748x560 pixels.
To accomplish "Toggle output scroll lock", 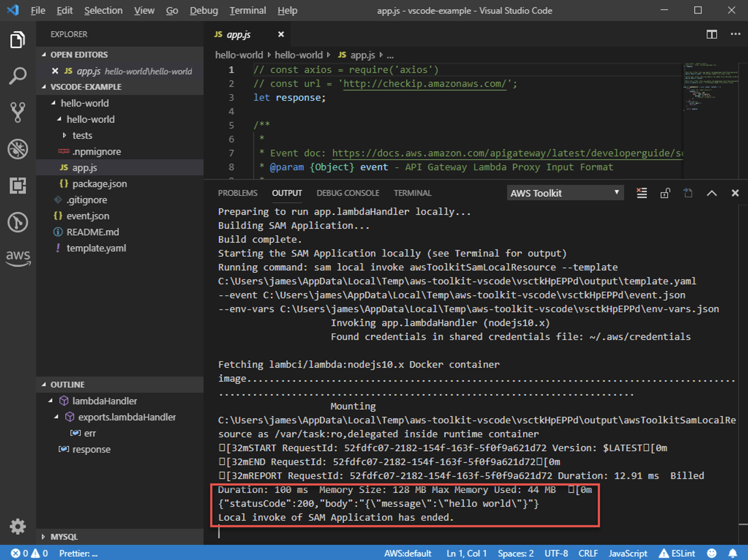I will point(665,193).
